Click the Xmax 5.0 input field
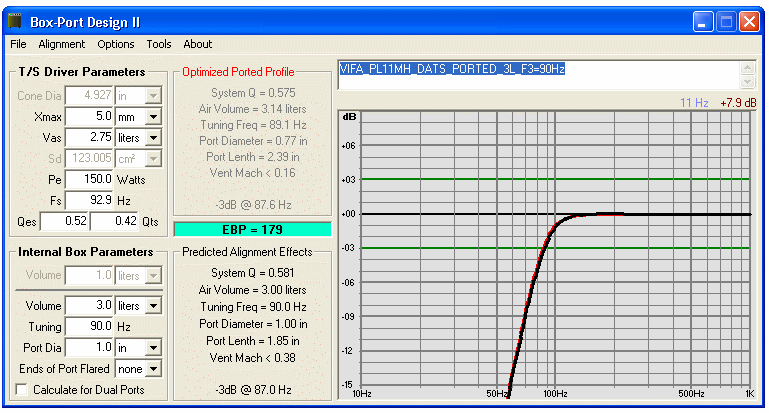The height and width of the screenshot is (413, 769). (x=89, y=117)
